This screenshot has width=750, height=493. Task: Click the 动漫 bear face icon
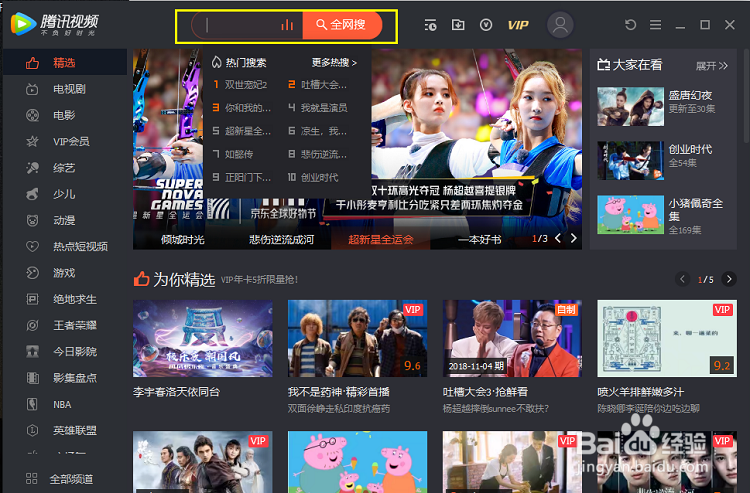pyautogui.click(x=33, y=220)
